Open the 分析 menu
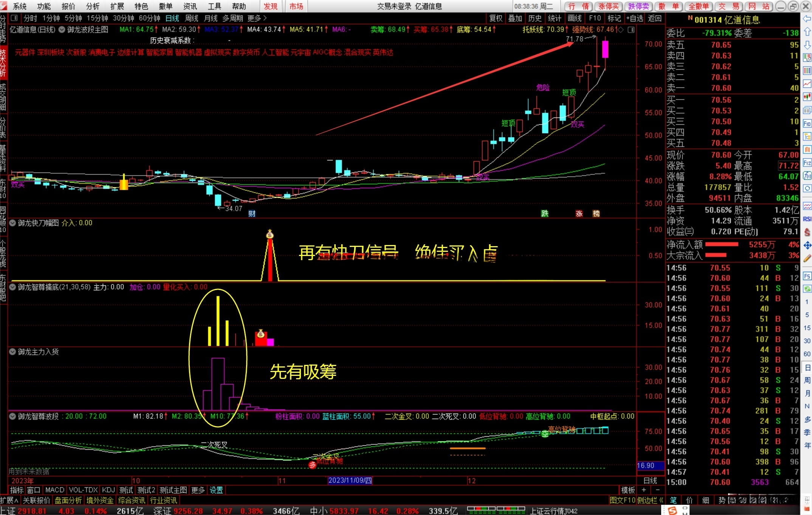812x515 pixels. 93,6
